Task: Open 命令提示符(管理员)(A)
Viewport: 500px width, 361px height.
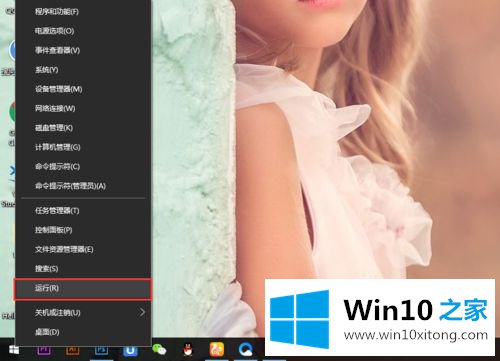Action: [83, 186]
